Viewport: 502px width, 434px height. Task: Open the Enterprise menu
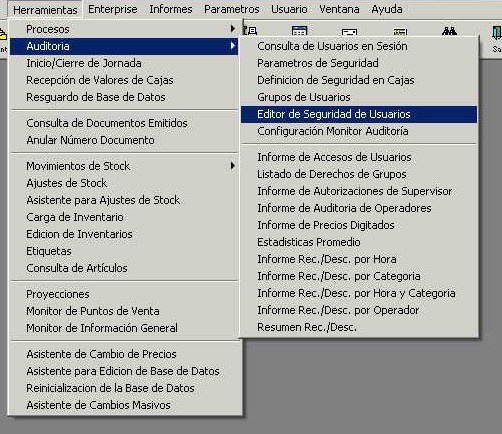click(x=113, y=9)
